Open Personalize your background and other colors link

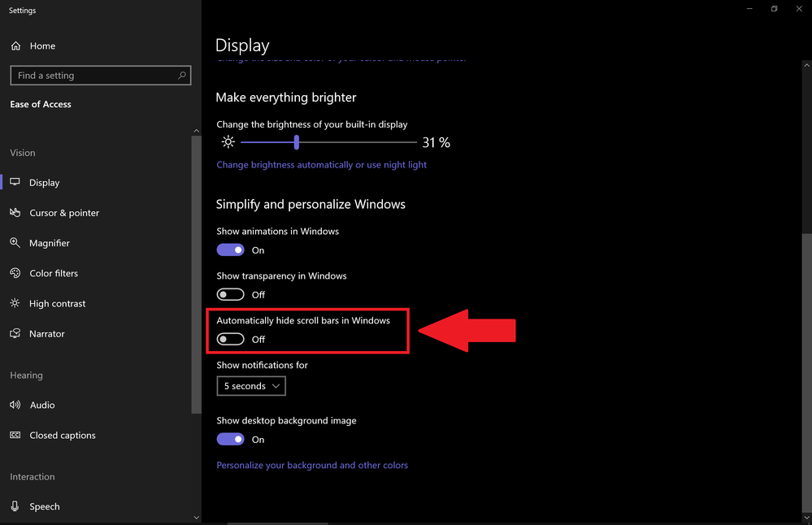312,465
